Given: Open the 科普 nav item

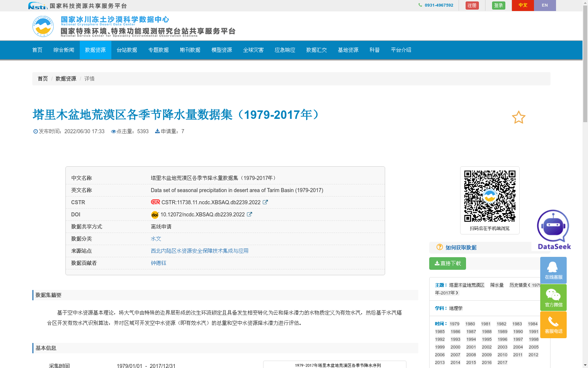Looking at the screenshot, I should (x=375, y=50).
